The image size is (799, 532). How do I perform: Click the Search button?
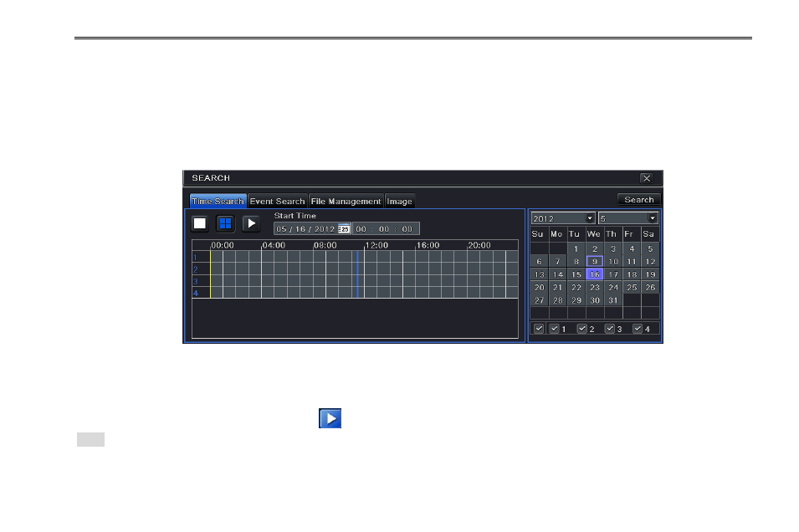[x=639, y=199]
